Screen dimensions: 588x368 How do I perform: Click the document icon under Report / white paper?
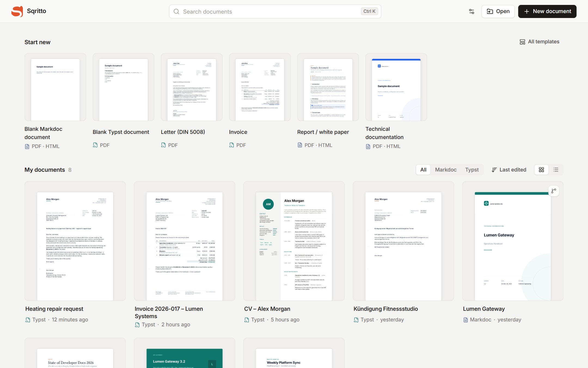click(300, 145)
